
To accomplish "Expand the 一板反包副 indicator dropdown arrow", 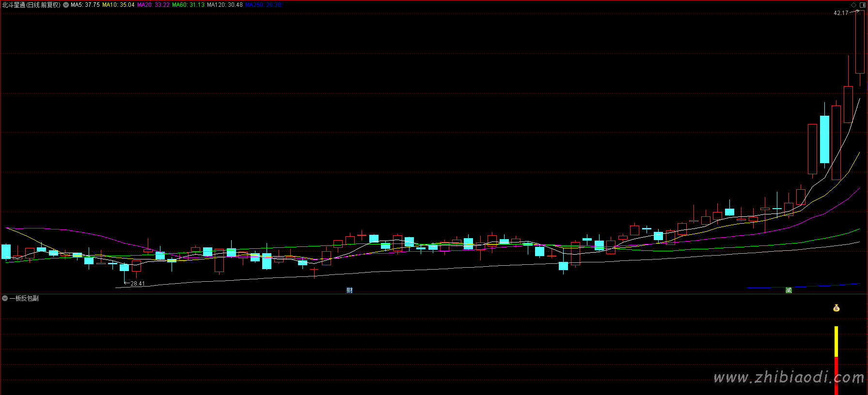I will coord(5,298).
